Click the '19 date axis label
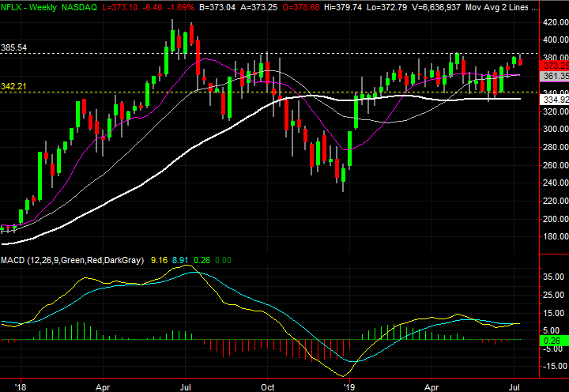The image size is (569, 392). (x=349, y=387)
